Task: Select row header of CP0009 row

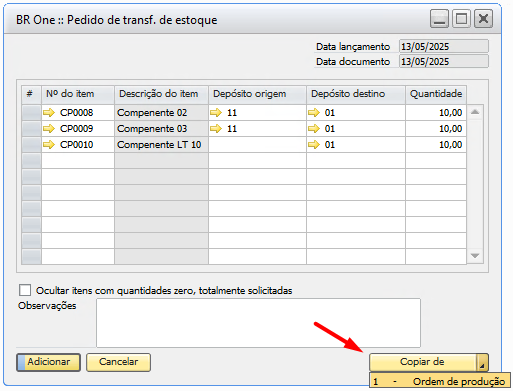Action: coord(31,129)
